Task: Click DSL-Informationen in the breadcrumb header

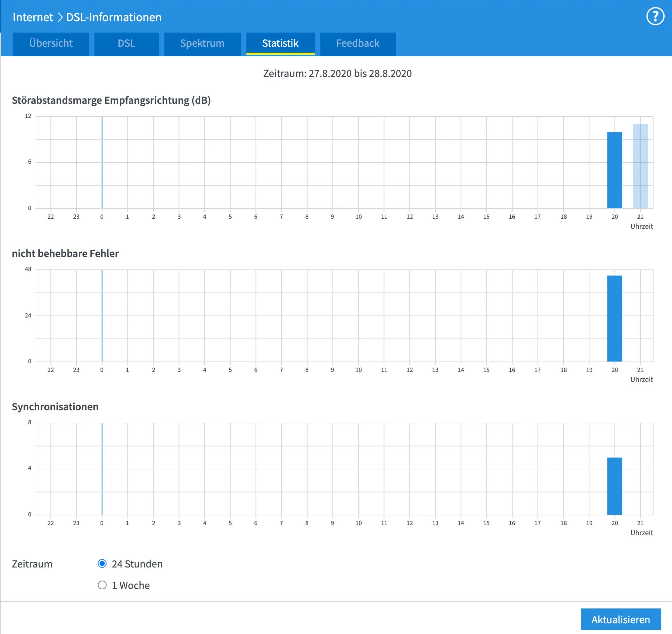Action: pos(114,17)
